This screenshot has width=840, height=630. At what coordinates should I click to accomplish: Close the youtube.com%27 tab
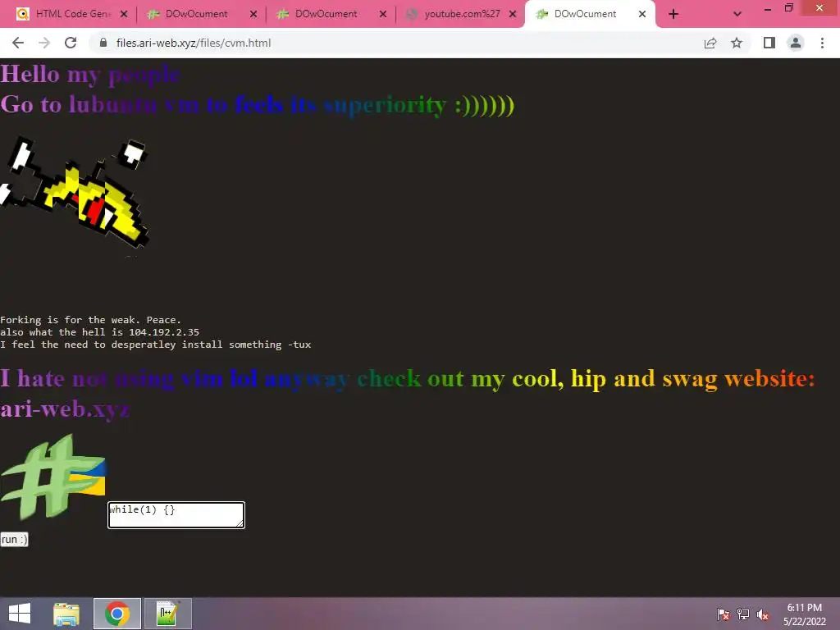513,15
